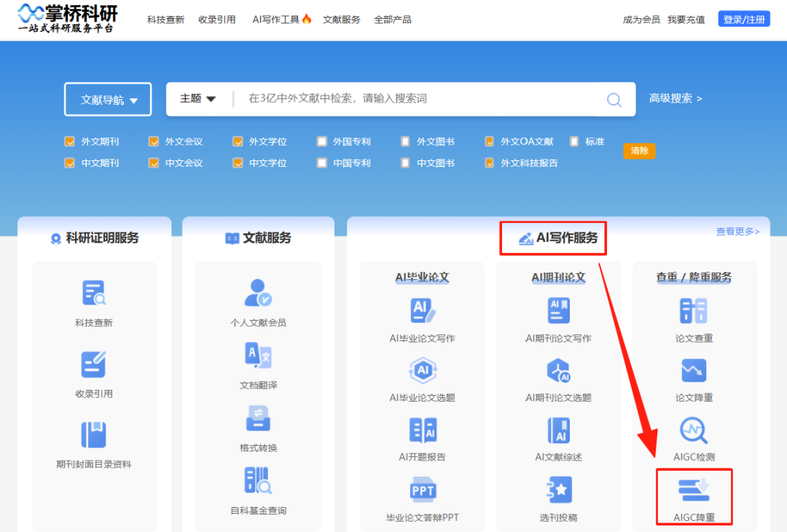Image resolution: width=787 pixels, height=532 pixels.
Task: Open the 收录引用 top menu
Action: (x=217, y=20)
